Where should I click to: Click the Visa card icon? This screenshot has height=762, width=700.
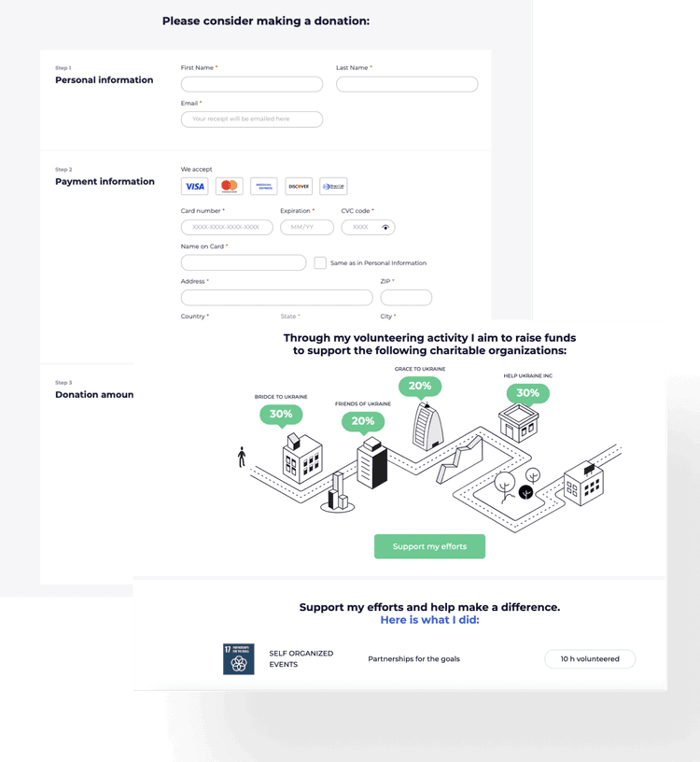coord(195,187)
